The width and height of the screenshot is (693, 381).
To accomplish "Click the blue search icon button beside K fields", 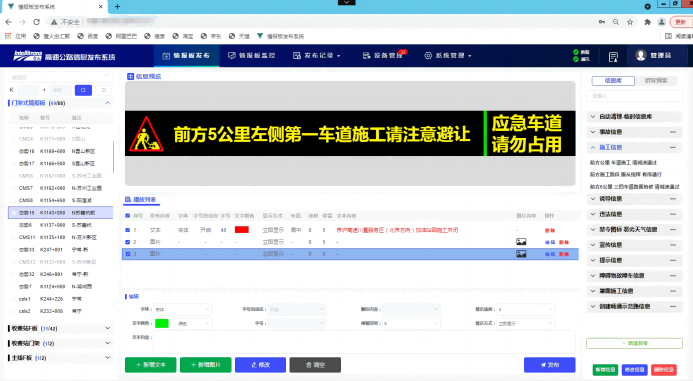I will (x=83, y=90).
